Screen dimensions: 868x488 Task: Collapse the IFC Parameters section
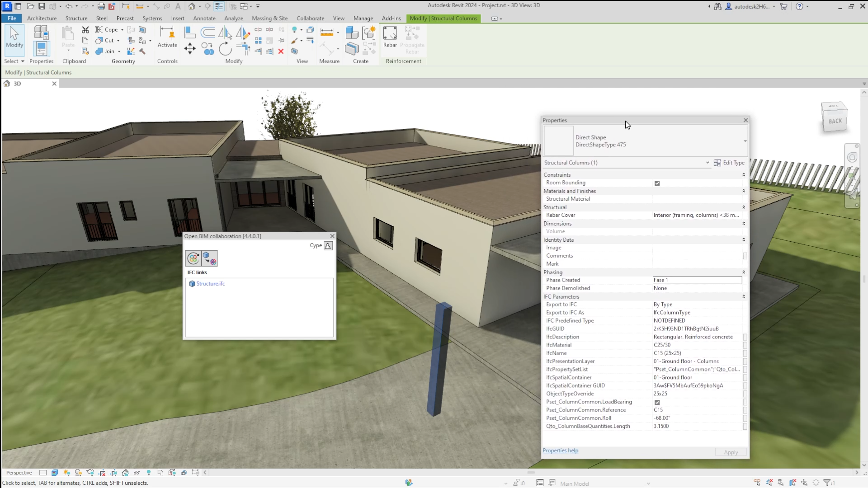pyautogui.click(x=744, y=297)
